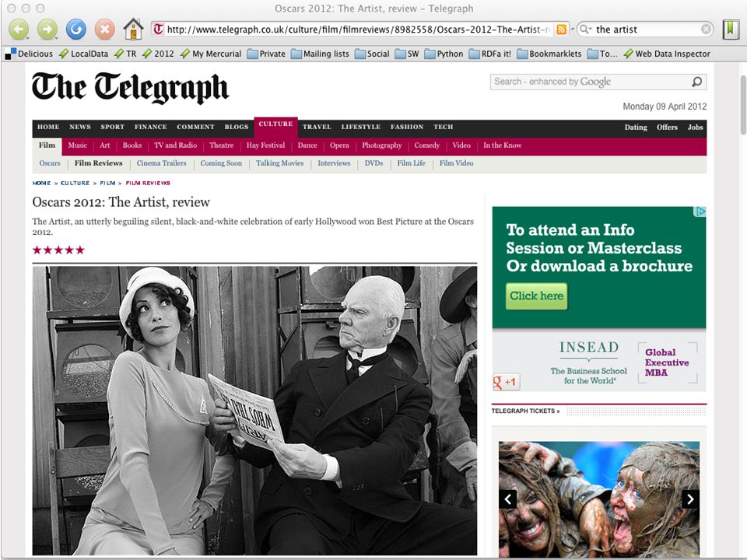Show previous Telegraph Tickets carousel image

508,499
